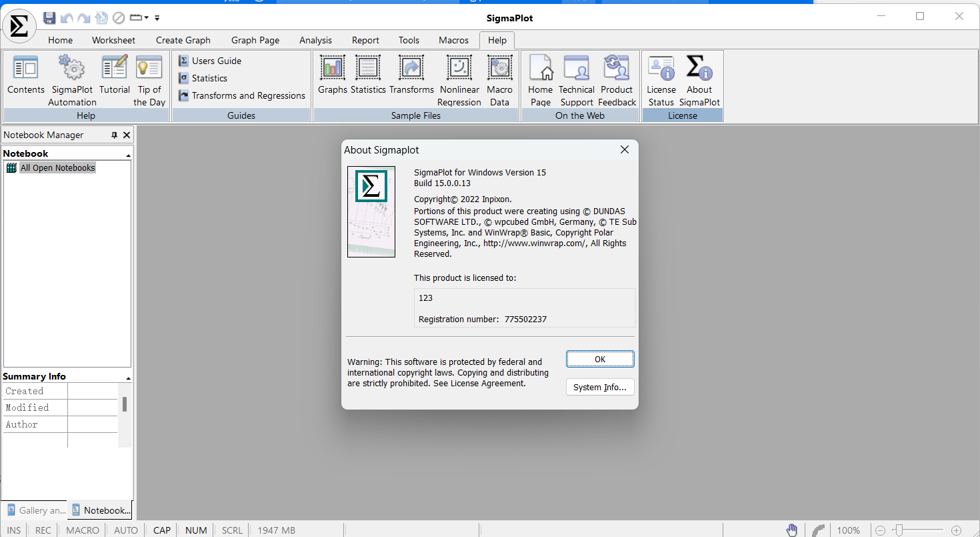Open help Contents
The image size is (980, 537).
[26, 75]
